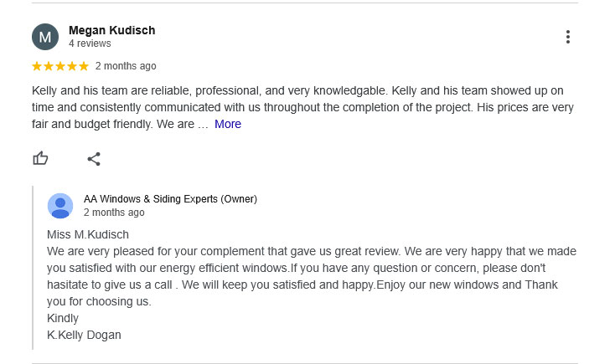Like the review with thumbs-up icon
Screen dimensions: 615x364
[x=40, y=158]
